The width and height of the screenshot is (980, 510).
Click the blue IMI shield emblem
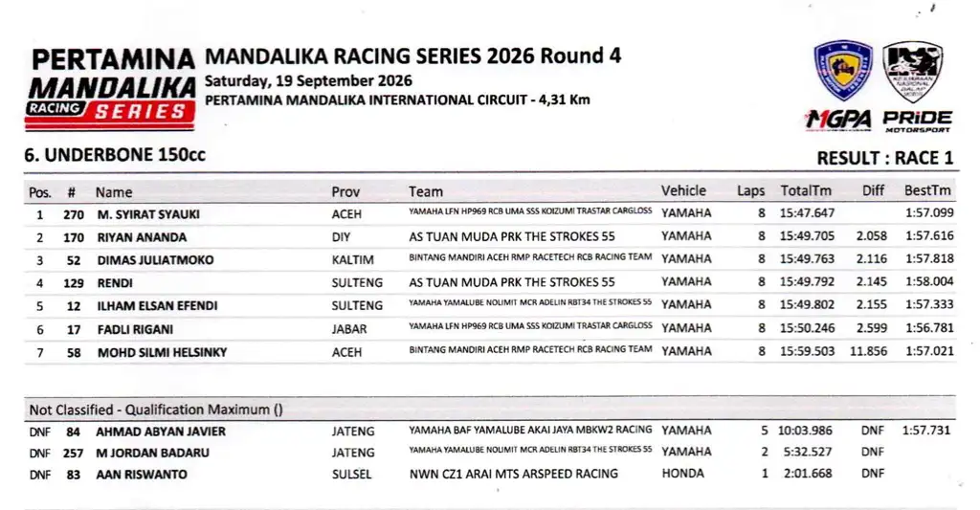click(843, 70)
